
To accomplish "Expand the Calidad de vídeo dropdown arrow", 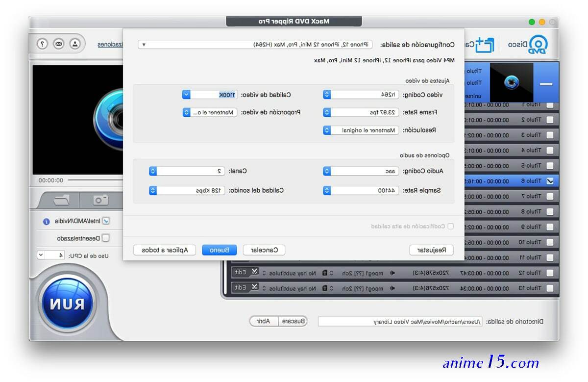I will (x=186, y=95).
